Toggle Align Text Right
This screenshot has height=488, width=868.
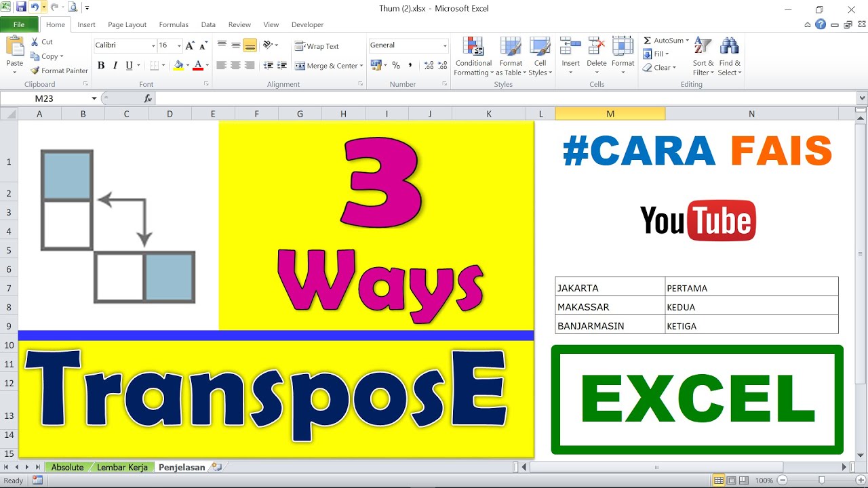(250, 66)
